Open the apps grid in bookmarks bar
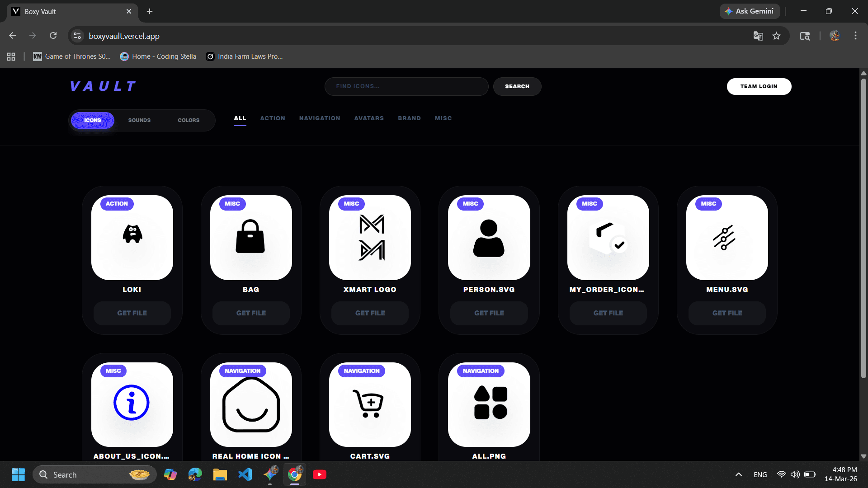This screenshot has width=868, height=488. click(11, 56)
